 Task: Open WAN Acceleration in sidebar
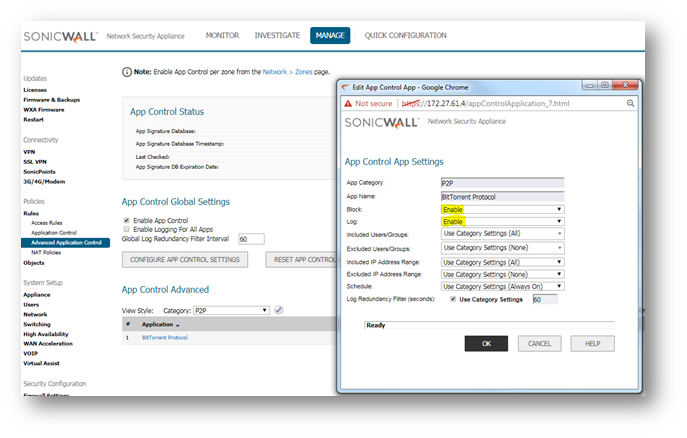click(x=48, y=344)
